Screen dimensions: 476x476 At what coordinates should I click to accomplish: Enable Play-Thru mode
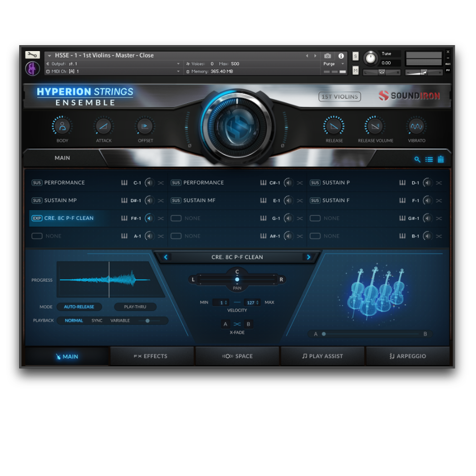click(135, 307)
